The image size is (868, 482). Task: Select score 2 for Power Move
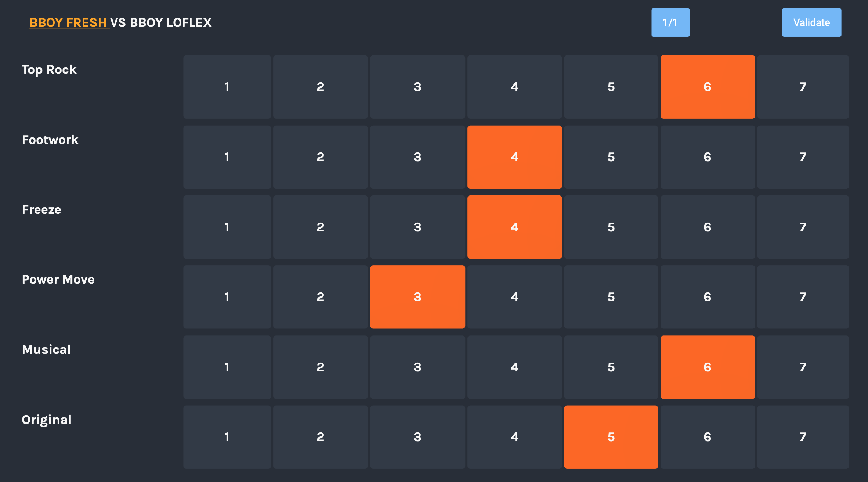point(320,297)
